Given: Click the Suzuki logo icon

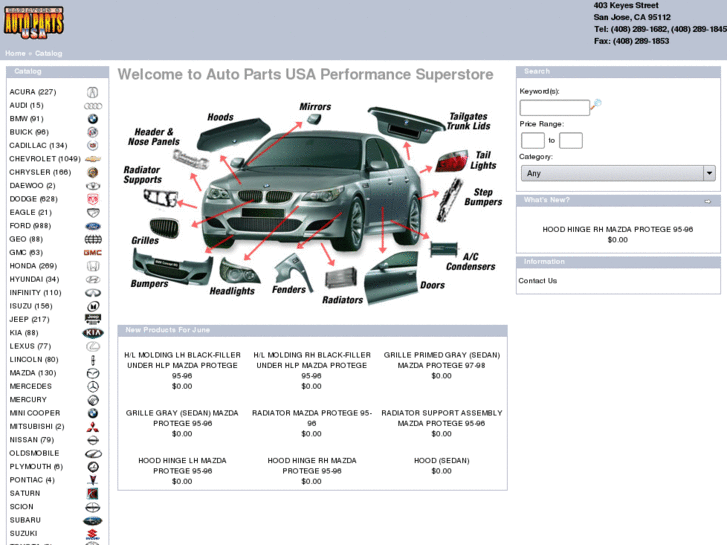Looking at the screenshot, I should tap(93, 534).
